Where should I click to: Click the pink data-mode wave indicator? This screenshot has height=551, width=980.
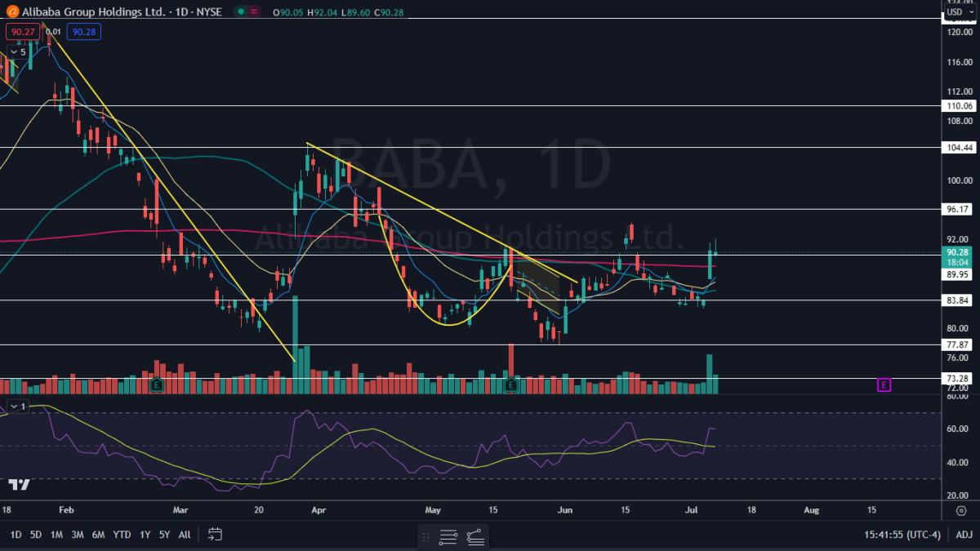click(255, 12)
